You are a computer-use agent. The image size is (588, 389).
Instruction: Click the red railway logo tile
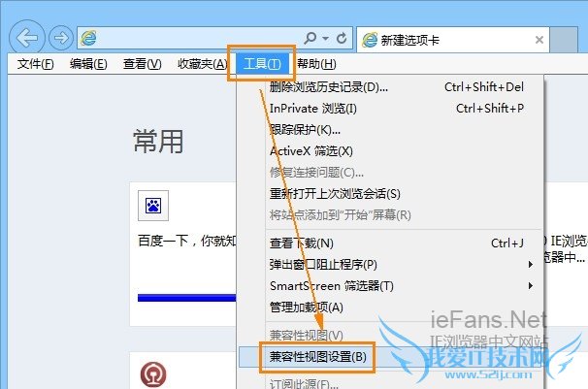[153, 374]
